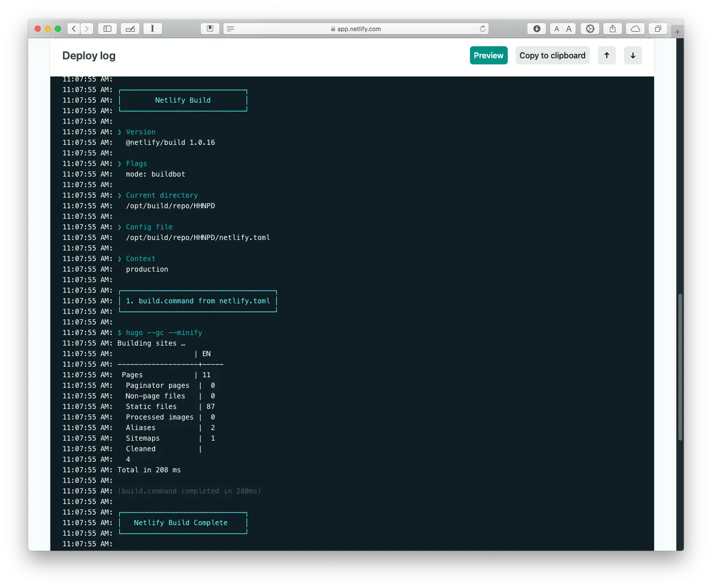Click the Netlify Build banner text
This screenshot has width=712, height=588.
pos(183,100)
